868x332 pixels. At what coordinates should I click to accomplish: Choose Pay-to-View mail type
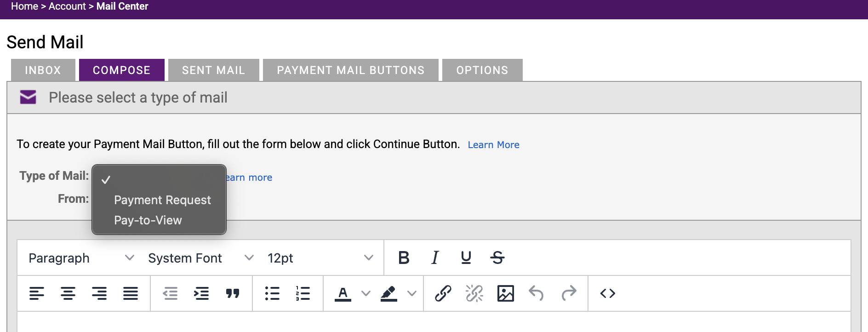[x=159, y=220]
